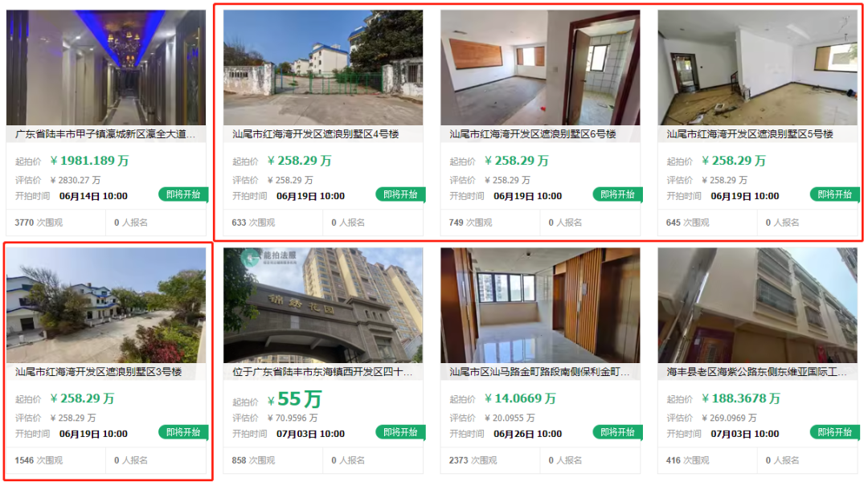Open the 3号楼 villa exterior photo
The width and height of the screenshot is (868, 482).
tap(106, 305)
